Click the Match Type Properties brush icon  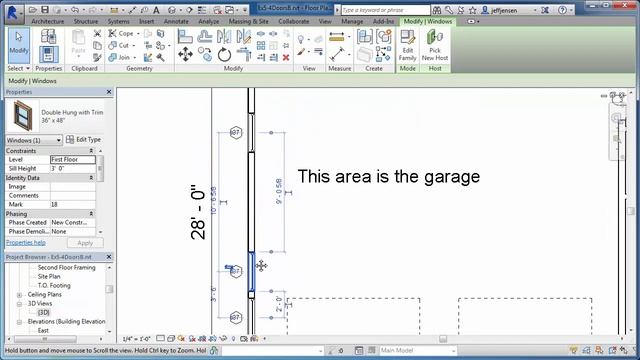pyautogui.click(x=97, y=58)
